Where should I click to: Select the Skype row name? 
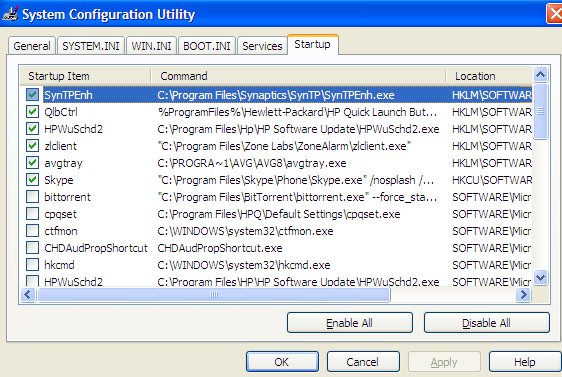pyautogui.click(x=58, y=180)
